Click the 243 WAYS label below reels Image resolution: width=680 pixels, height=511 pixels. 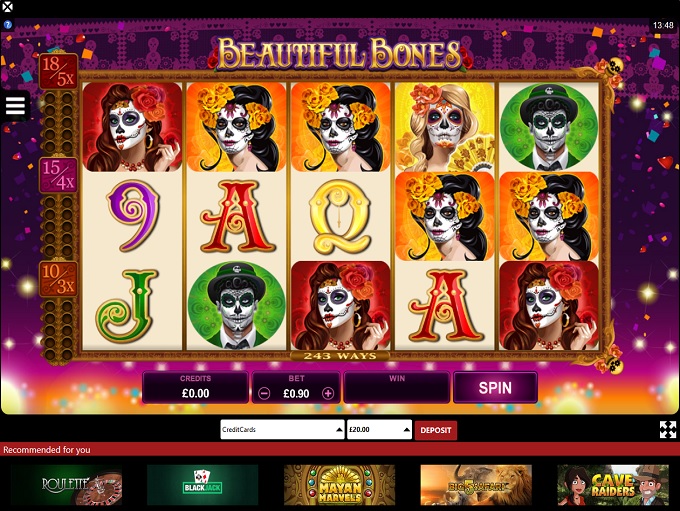coord(340,356)
